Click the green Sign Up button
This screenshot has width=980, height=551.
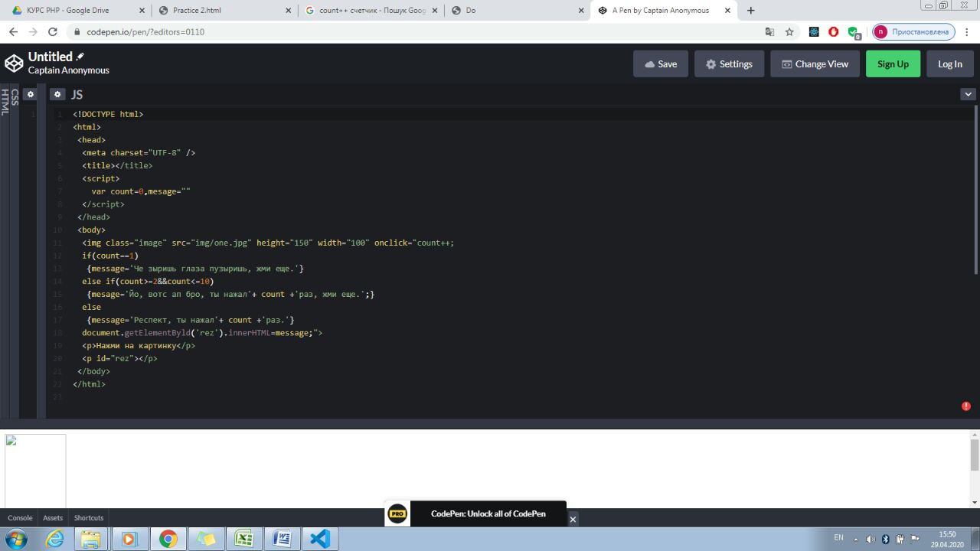(893, 64)
